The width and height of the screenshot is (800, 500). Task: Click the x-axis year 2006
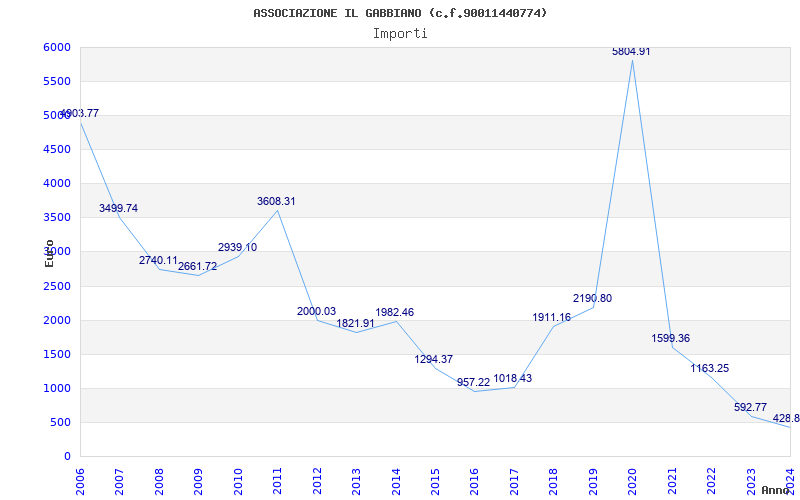tap(81, 481)
